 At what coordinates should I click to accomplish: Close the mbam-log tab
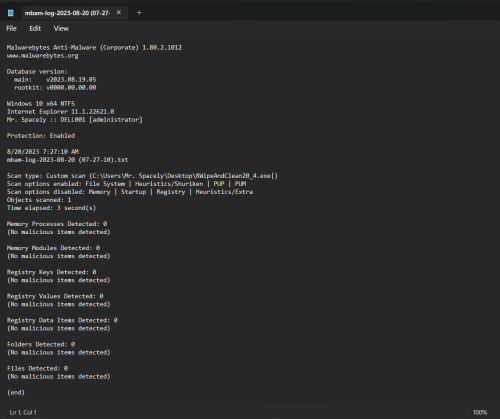[x=119, y=13]
